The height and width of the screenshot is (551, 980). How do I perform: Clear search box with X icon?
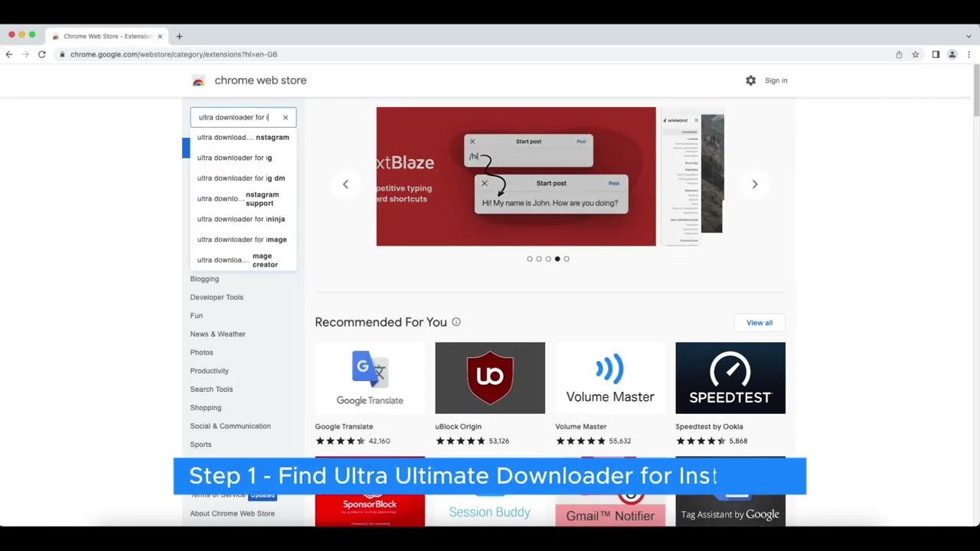(286, 117)
